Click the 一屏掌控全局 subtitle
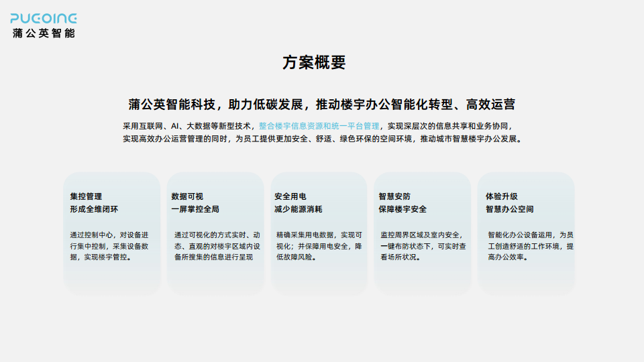644x362 pixels. [x=195, y=209]
